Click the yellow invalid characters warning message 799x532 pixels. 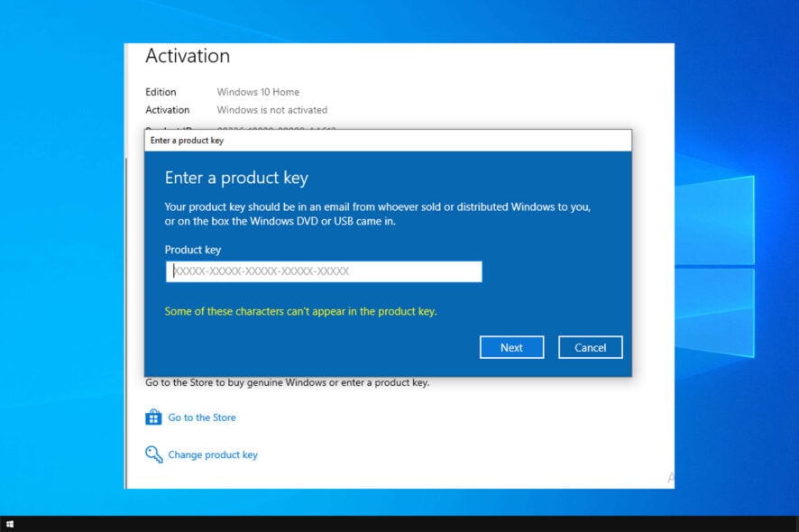tap(300, 311)
